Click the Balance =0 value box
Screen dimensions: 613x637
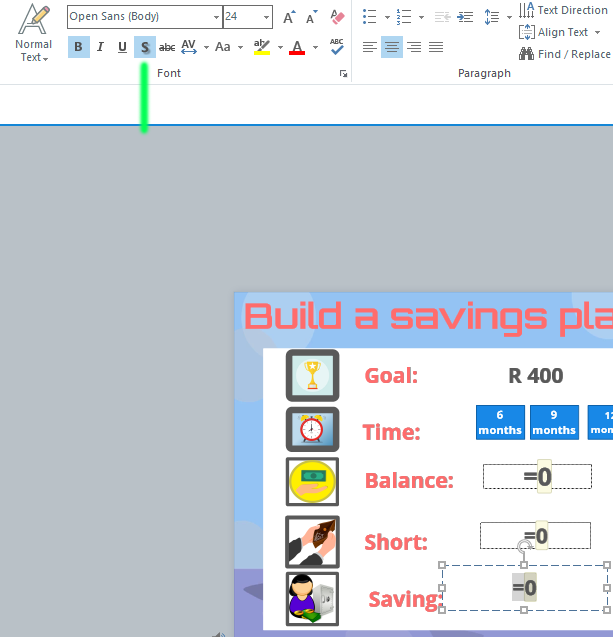tap(537, 477)
